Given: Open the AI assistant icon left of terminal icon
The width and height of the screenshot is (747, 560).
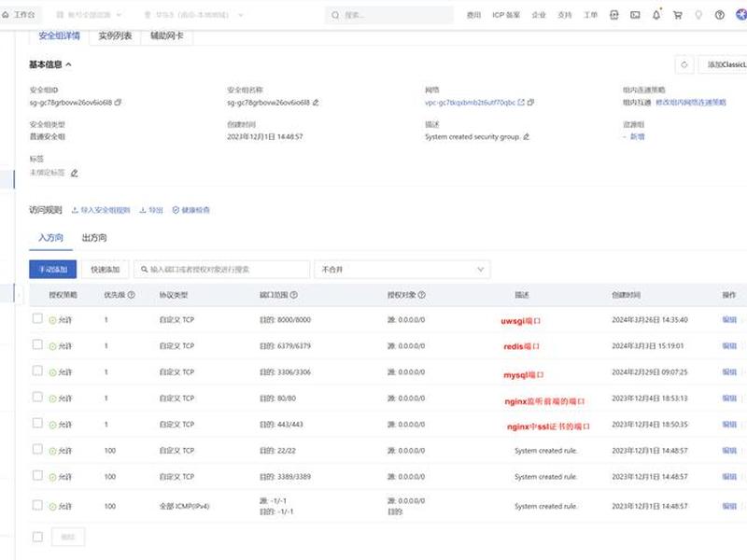Looking at the screenshot, I should click(614, 15).
